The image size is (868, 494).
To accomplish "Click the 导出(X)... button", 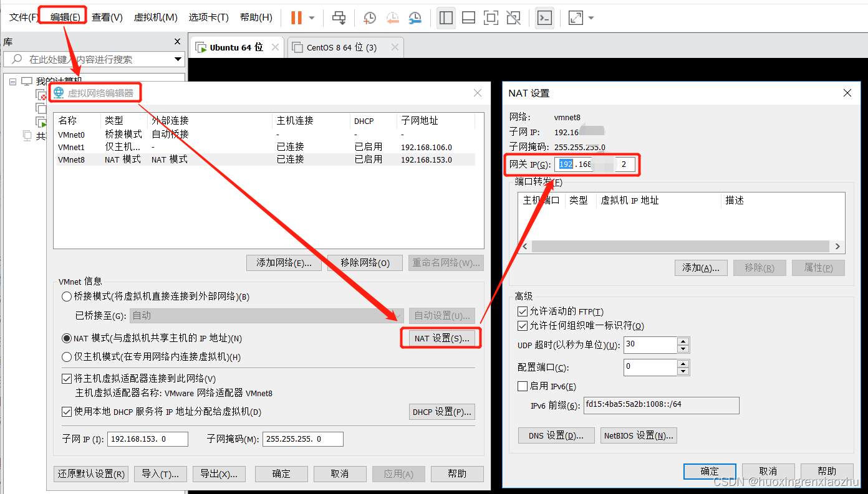I will [219, 473].
